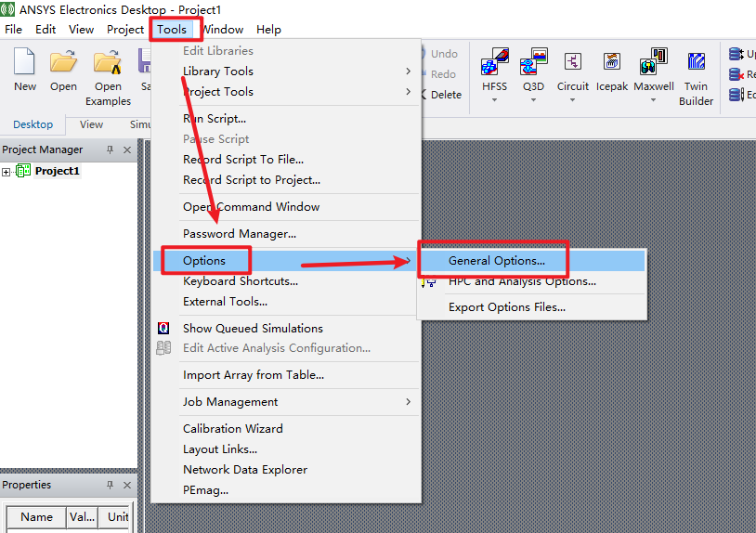Launch the Calibration Wizard

tap(233, 429)
